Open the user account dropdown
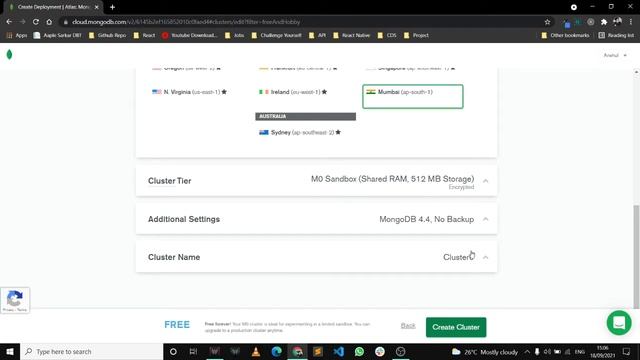Image resolution: width=640 pixels, height=360 pixels. (615, 55)
